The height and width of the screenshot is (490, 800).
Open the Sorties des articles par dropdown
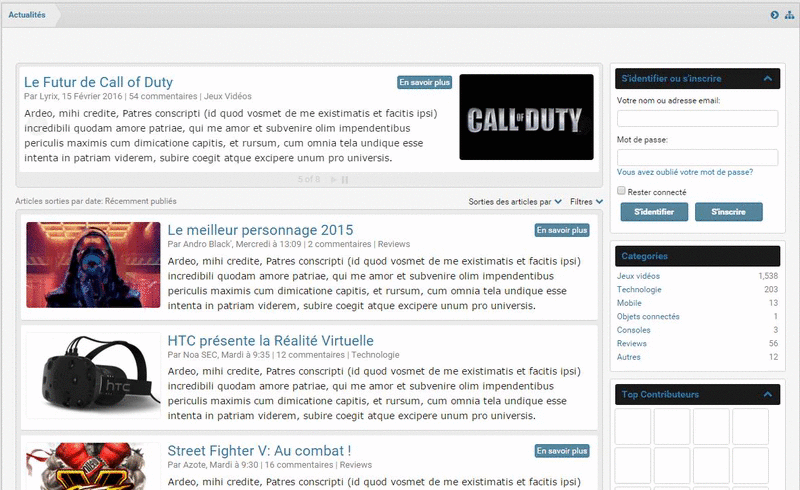pos(515,202)
